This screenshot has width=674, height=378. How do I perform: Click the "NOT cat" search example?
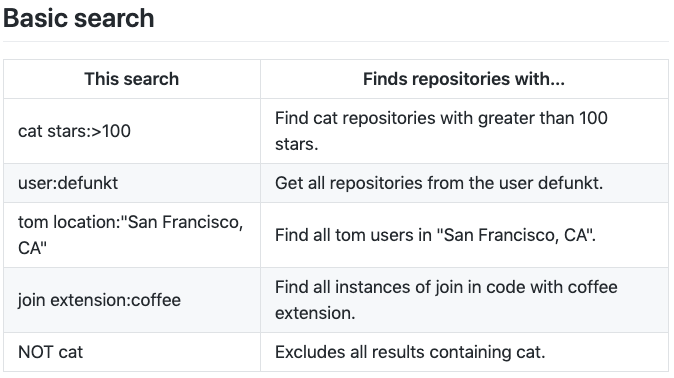coord(50,352)
